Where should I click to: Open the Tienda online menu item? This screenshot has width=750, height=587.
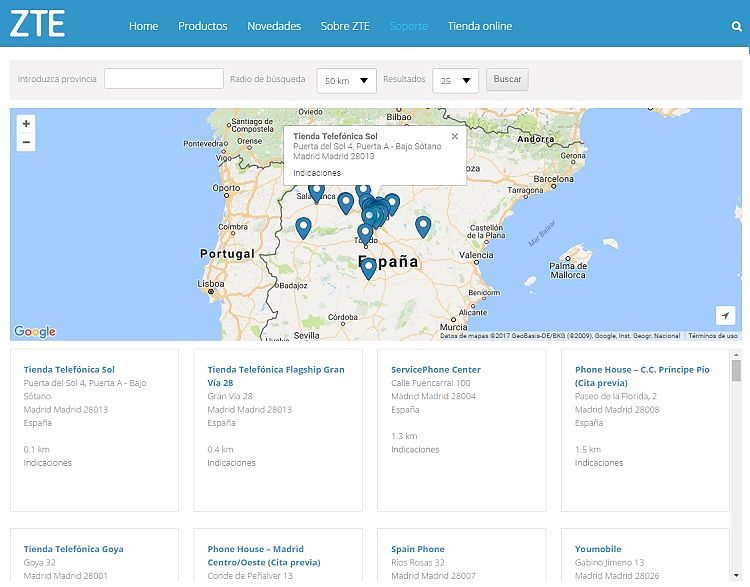pyautogui.click(x=480, y=26)
